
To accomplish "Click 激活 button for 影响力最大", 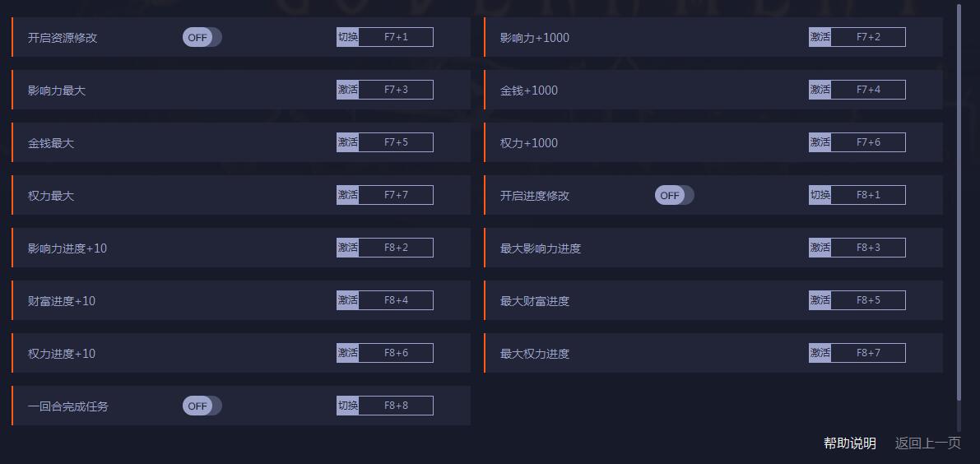I will [x=347, y=90].
